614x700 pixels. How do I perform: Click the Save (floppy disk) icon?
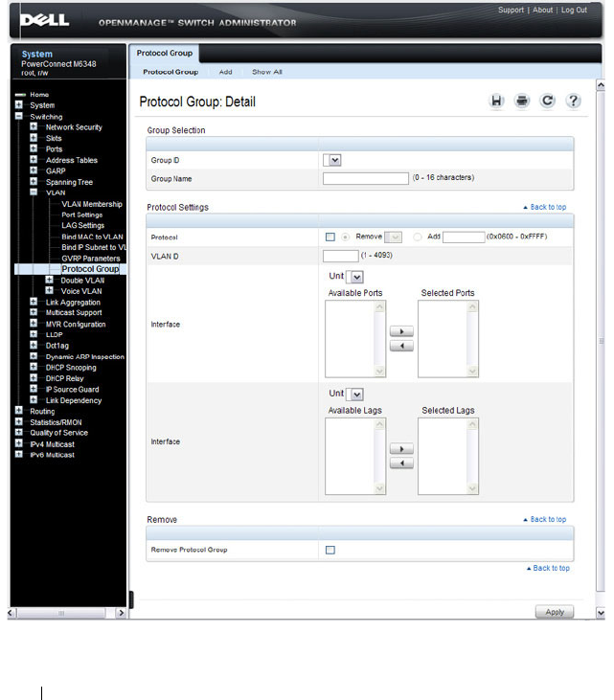[496, 101]
